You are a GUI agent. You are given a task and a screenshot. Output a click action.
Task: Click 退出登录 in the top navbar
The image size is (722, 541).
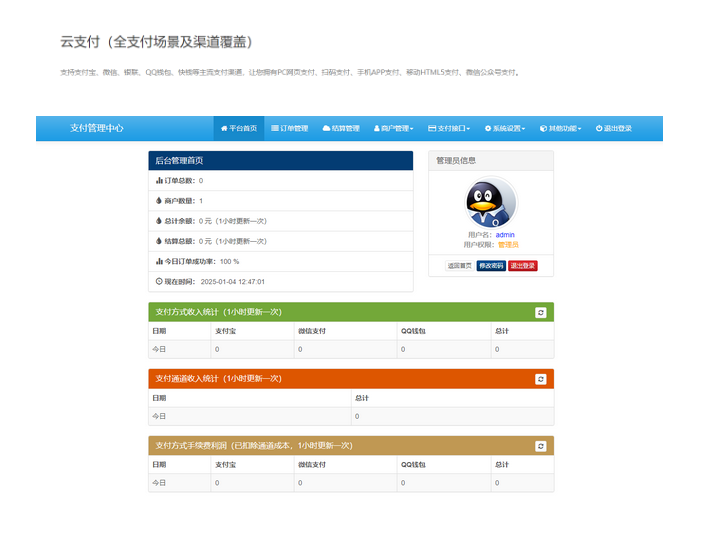point(614,128)
